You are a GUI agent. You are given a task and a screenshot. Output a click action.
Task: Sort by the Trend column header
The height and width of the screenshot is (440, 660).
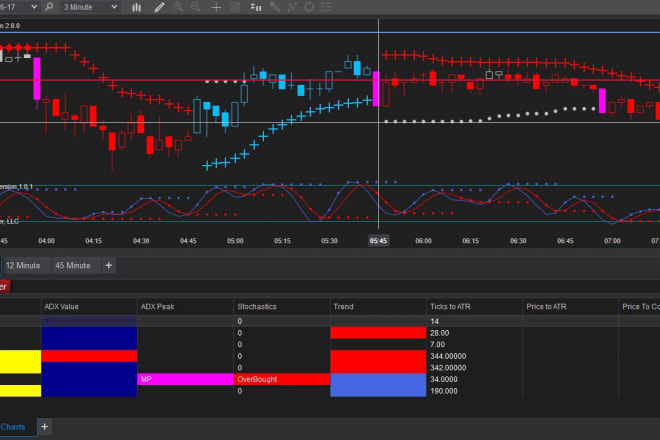(x=378, y=307)
